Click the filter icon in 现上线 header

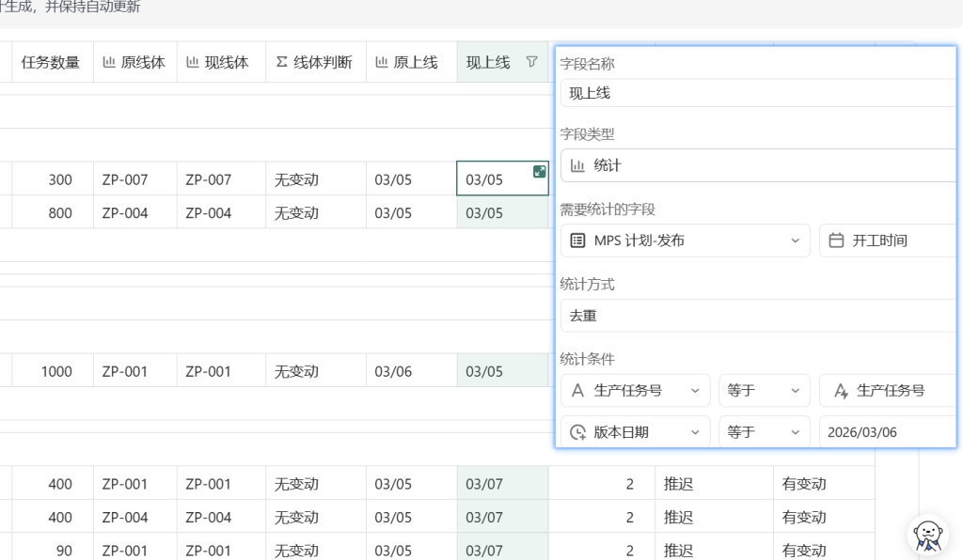pyautogui.click(x=532, y=61)
